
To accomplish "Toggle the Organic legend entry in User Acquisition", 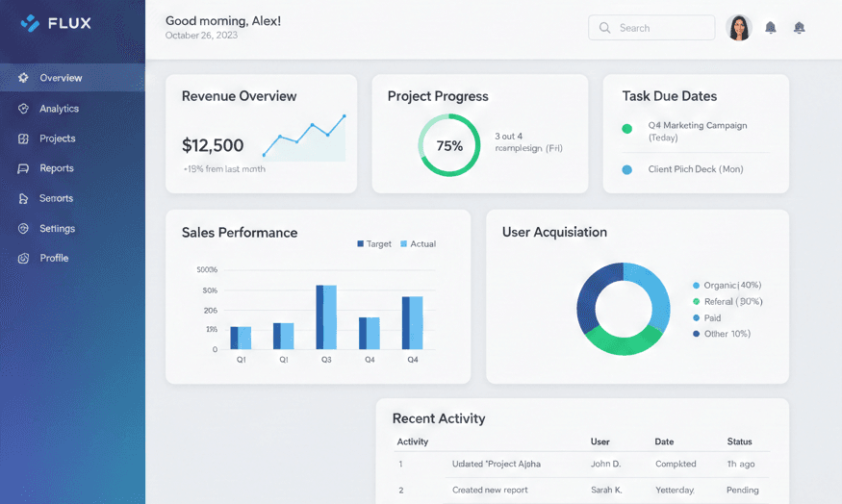I will [727, 286].
